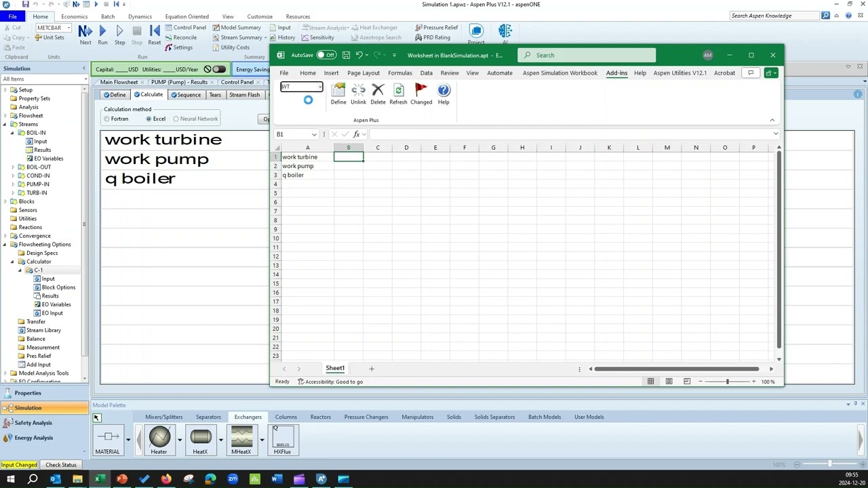
Task: Select Neural Network calculation method
Action: click(176, 119)
